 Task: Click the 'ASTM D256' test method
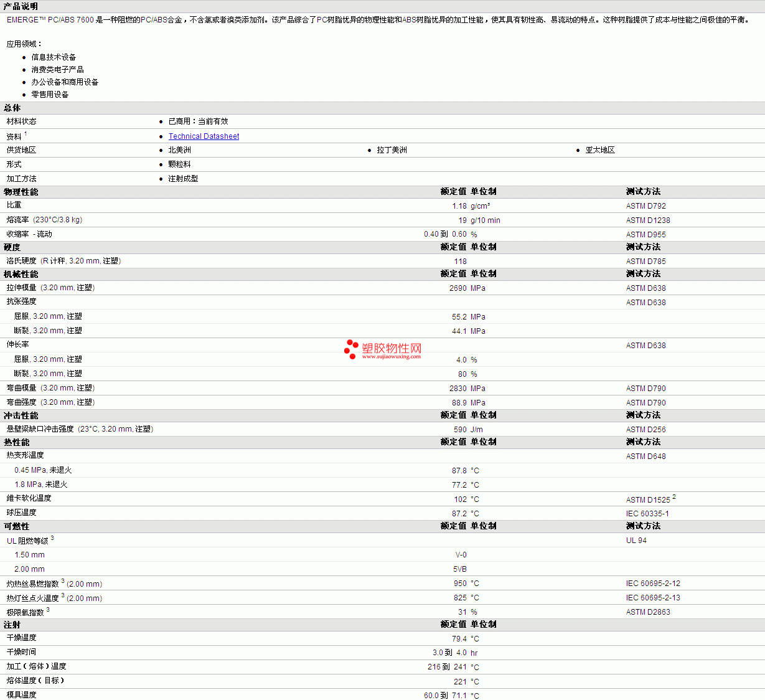click(x=646, y=430)
